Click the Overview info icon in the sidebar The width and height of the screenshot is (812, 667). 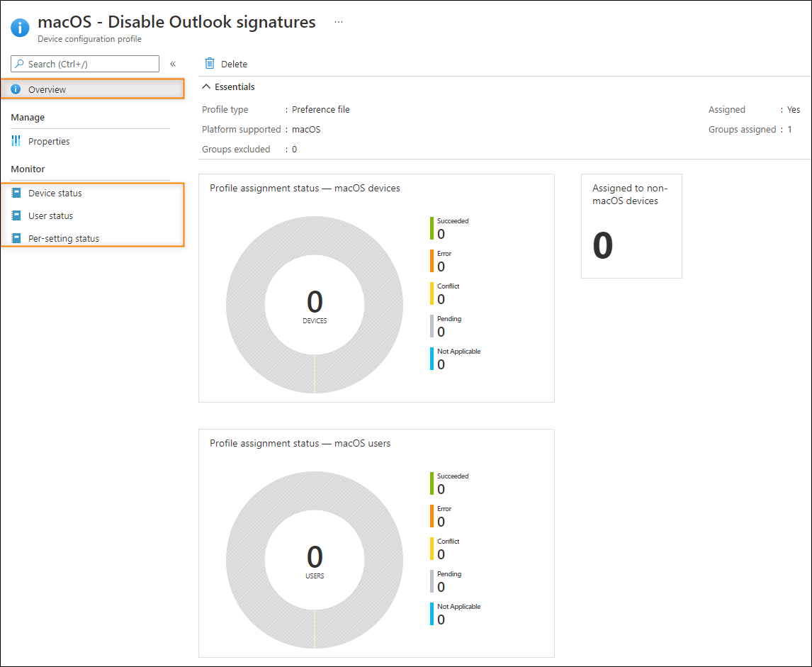(x=16, y=89)
